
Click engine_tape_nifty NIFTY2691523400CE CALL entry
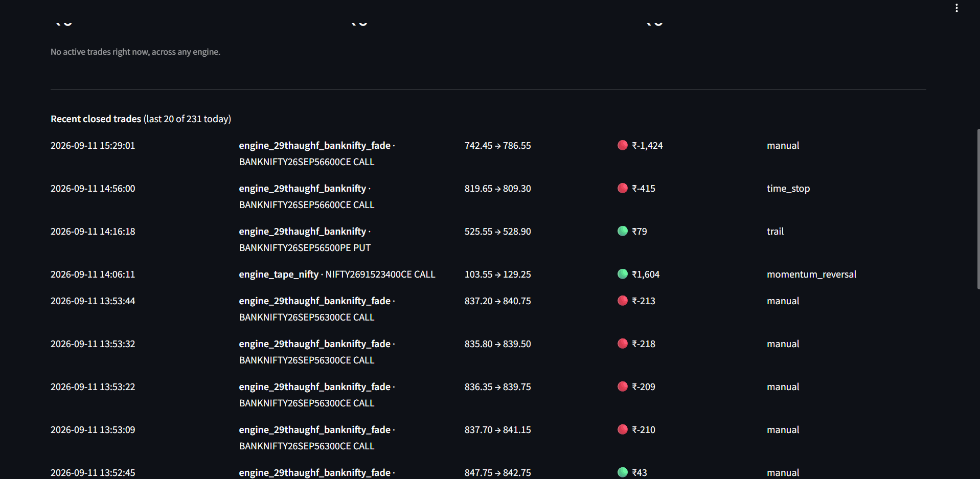point(337,274)
